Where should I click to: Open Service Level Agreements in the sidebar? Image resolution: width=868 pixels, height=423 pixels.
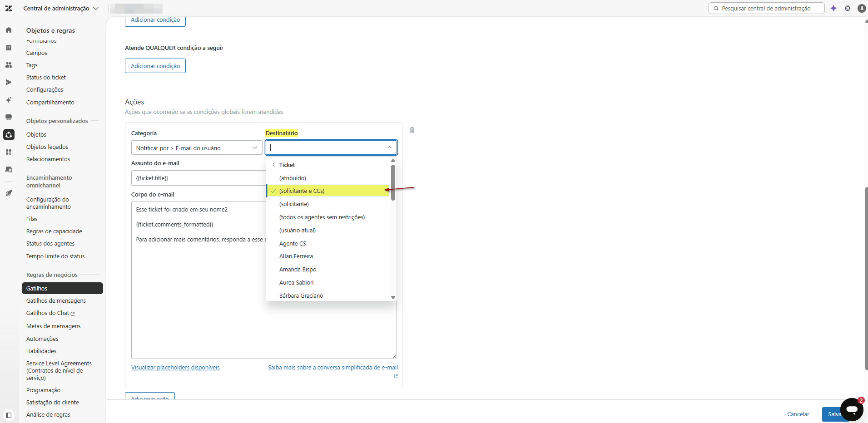(x=59, y=370)
